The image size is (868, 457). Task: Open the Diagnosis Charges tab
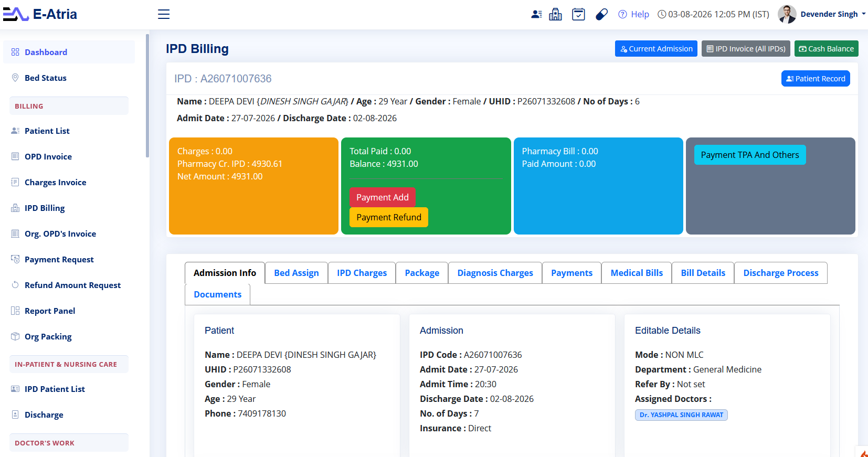pos(495,273)
